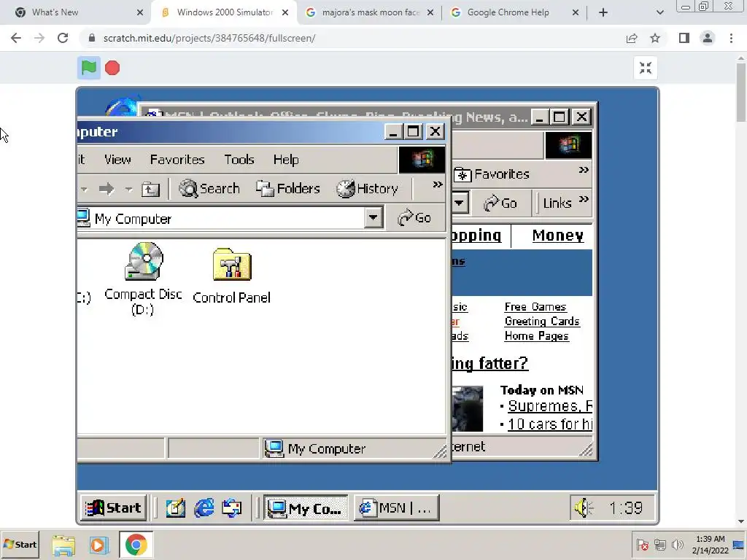Click the 'fatter?' headline link
The width and height of the screenshot is (747, 560).
coord(489,363)
